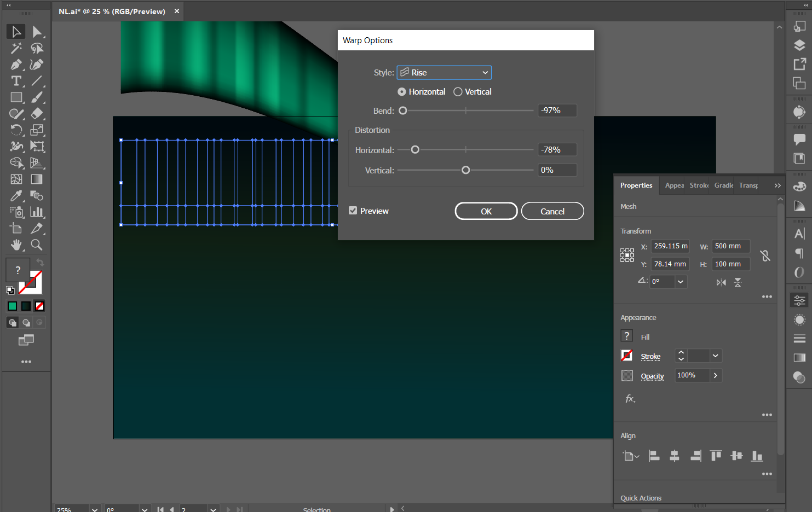Expand hidden panel tabs chevrons

pos(777,185)
